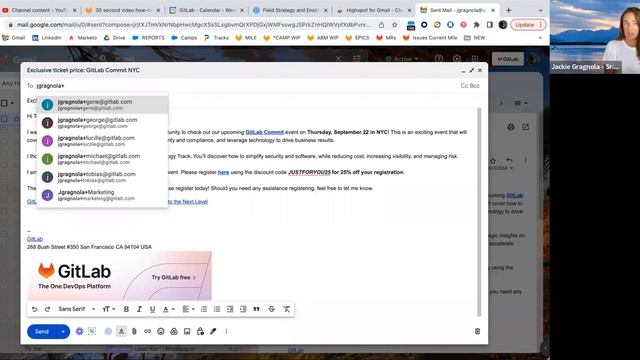
Task: Discard the draft with the trash icon
Action: [477, 331]
